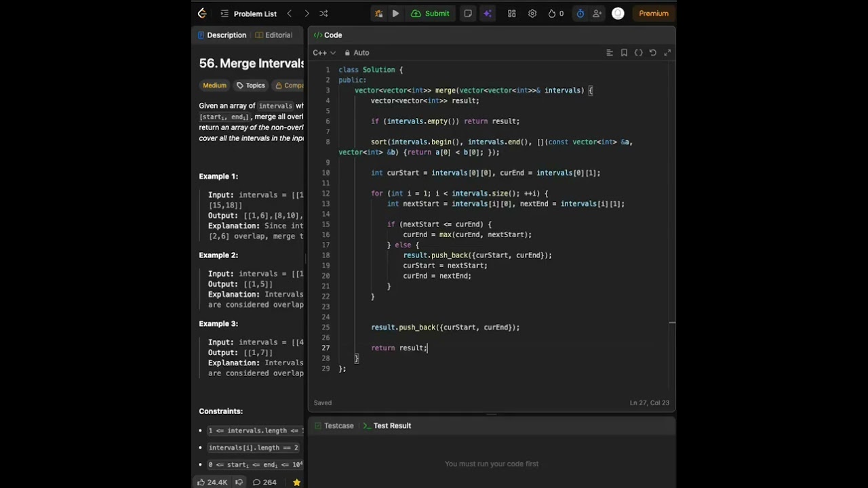The height and width of the screenshot is (488, 868).
Task: Click the 'Constraints:' heading
Action: pyautogui.click(x=220, y=411)
